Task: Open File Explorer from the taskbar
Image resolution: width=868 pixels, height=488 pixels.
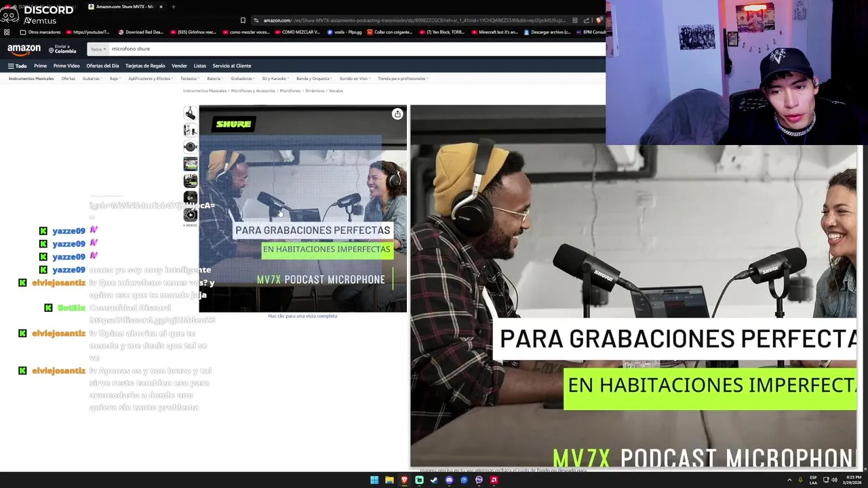Action: point(389,480)
